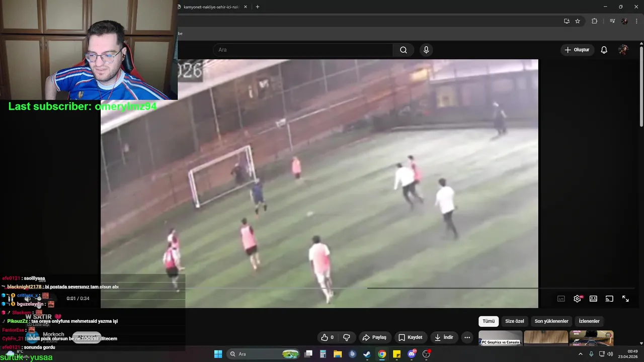
Task: Share the video via Paylaş
Action: [374, 337]
